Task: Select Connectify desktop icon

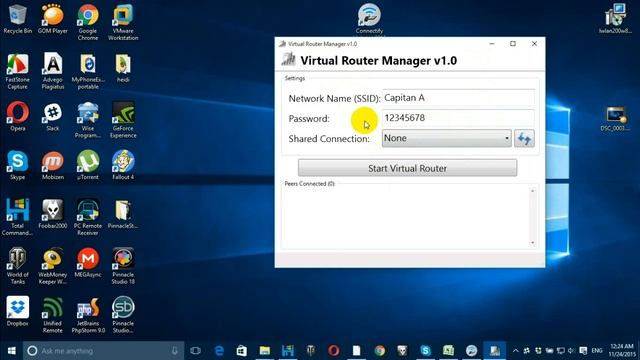Action: [x=369, y=19]
